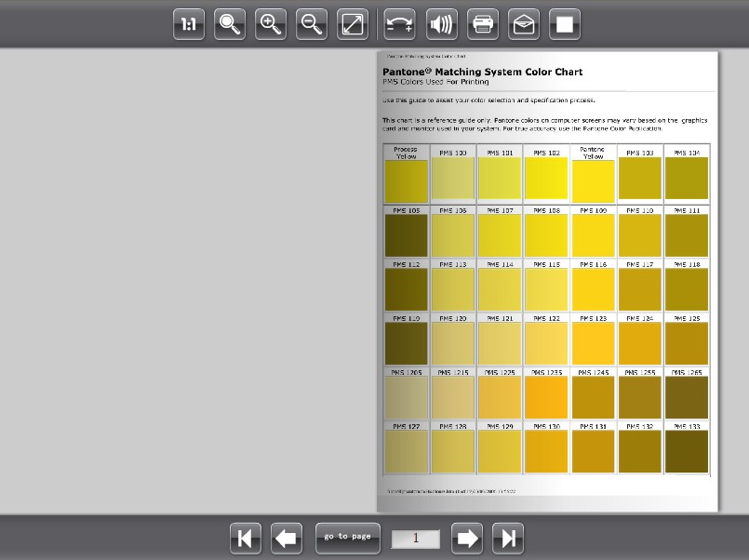749x560 pixels.
Task: Choose the PMS 116 color swatch
Action: click(594, 289)
